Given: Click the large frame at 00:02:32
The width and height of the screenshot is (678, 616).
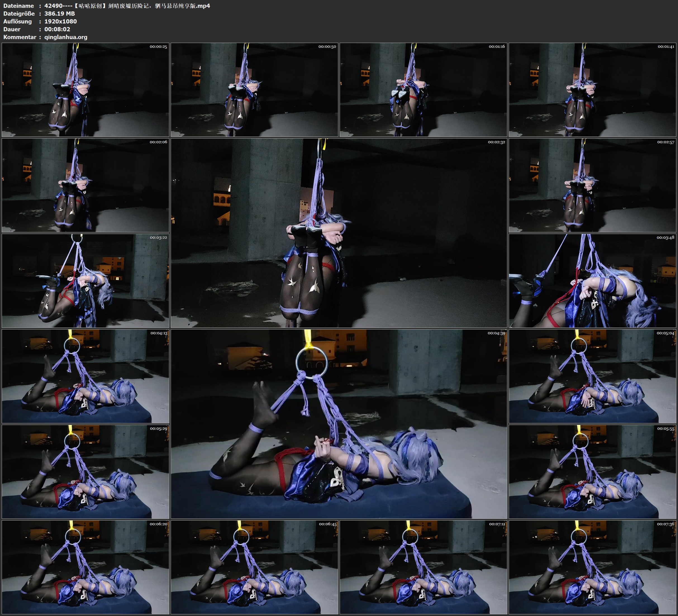Looking at the screenshot, I should (x=339, y=233).
